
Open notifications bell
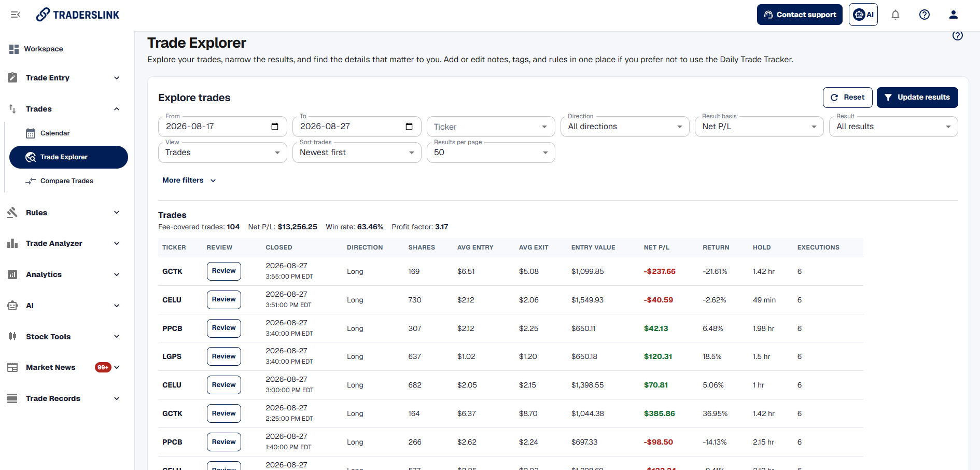tap(895, 15)
